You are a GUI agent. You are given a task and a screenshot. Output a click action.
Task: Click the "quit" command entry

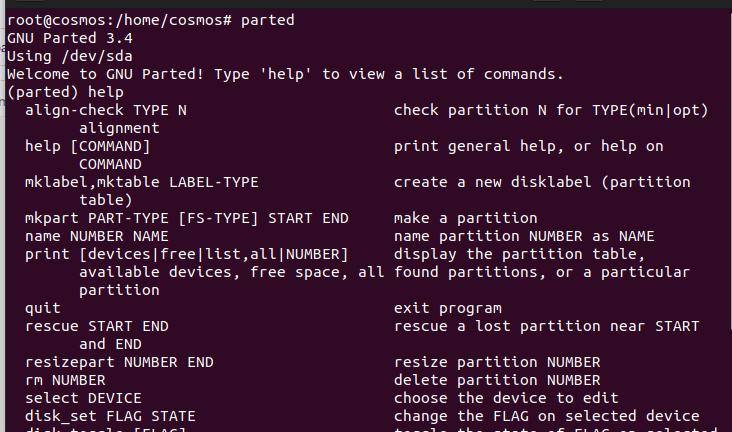tap(42, 308)
